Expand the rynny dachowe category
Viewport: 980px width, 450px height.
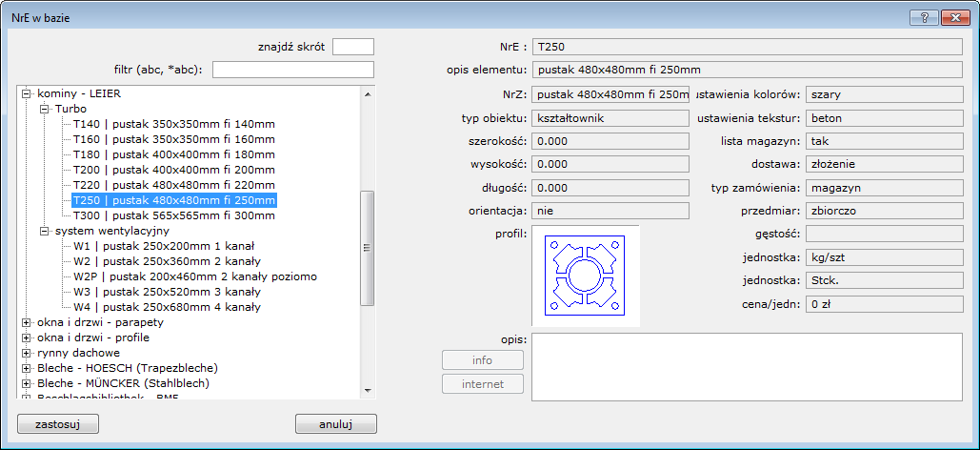coord(27,353)
